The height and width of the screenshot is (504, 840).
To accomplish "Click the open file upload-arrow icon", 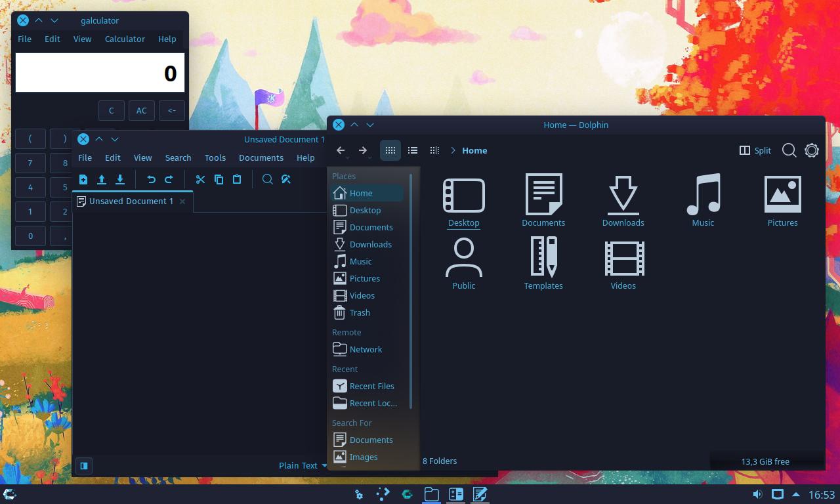I will 102,179.
